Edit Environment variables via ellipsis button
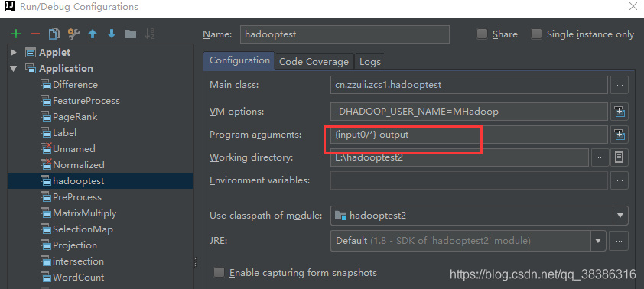This screenshot has height=289, width=644. pyautogui.click(x=620, y=180)
